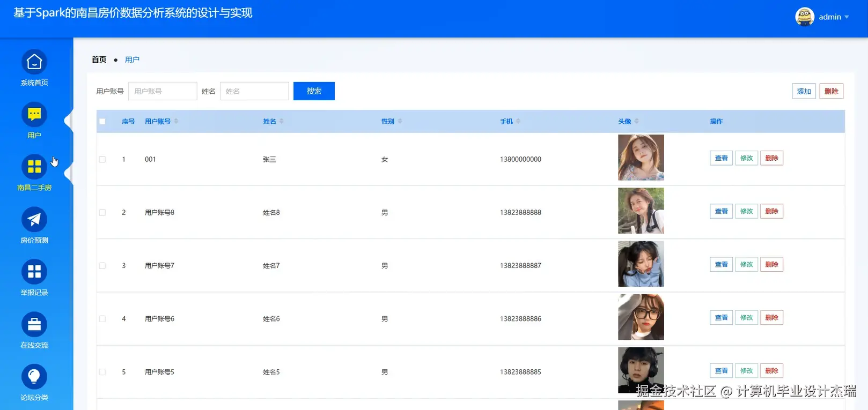Sort by 手机 column arrows
The width and height of the screenshot is (868, 410).
coord(518,122)
